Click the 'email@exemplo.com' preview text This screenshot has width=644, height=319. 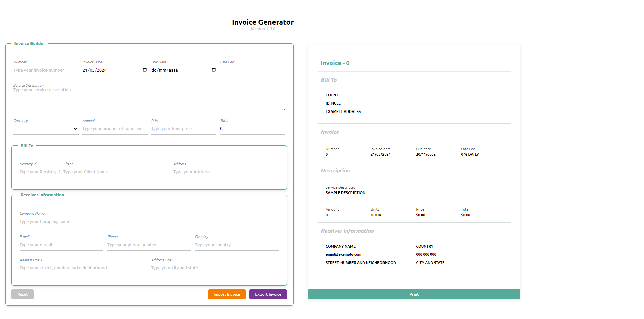coord(343,254)
